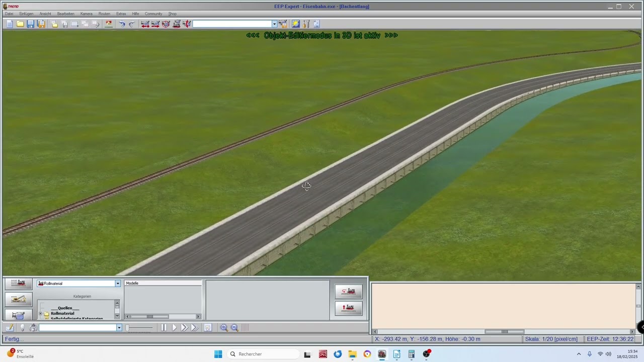Open the Bearbeiten menu
644x362 pixels.
click(65, 14)
